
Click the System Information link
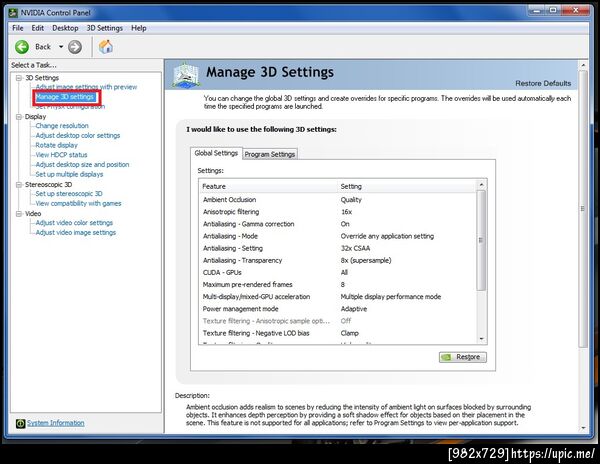tap(56, 423)
